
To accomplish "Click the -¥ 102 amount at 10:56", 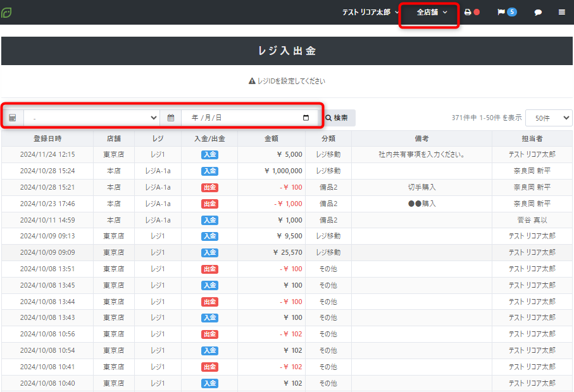I will click(291, 334).
